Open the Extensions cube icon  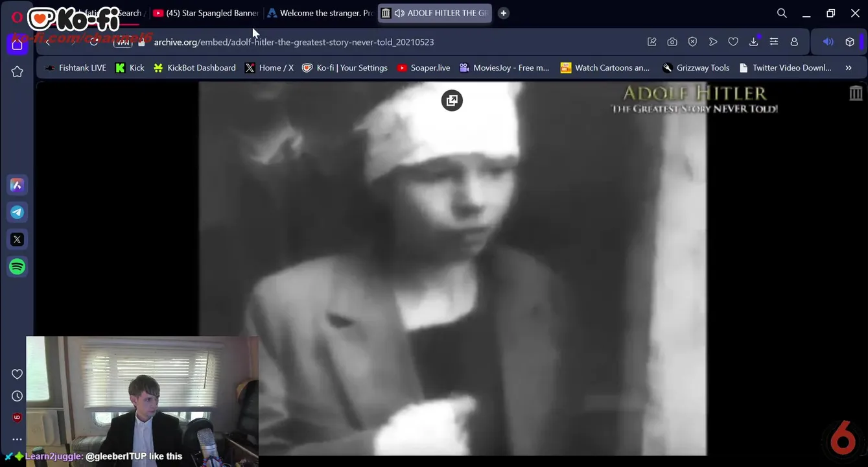[850, 42]
